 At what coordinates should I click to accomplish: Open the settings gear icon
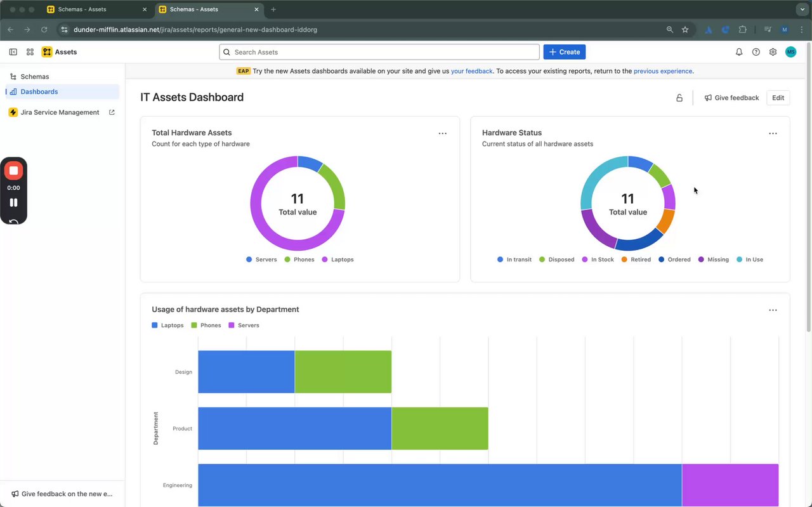point(773,52)
